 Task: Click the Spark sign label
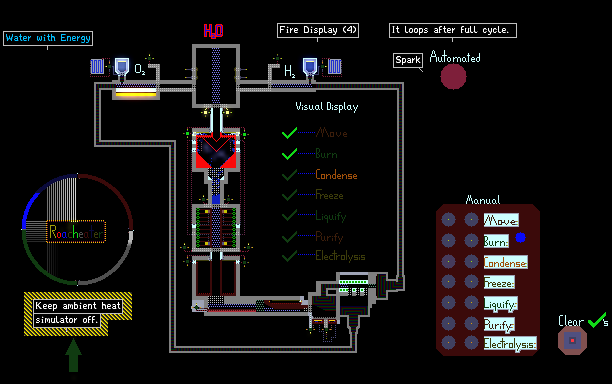point(408,60)
